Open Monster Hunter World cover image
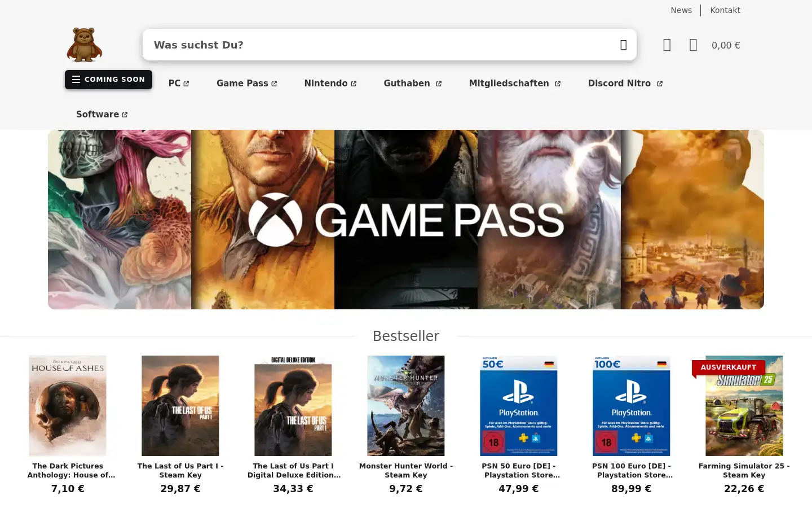The width and height of the screenshot is (812, 508). tap(406, 406)
